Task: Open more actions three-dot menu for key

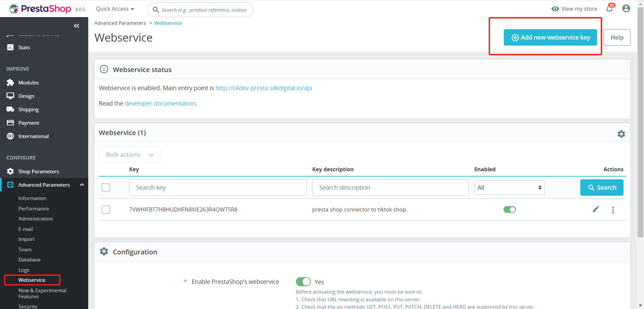Action: 613,210
